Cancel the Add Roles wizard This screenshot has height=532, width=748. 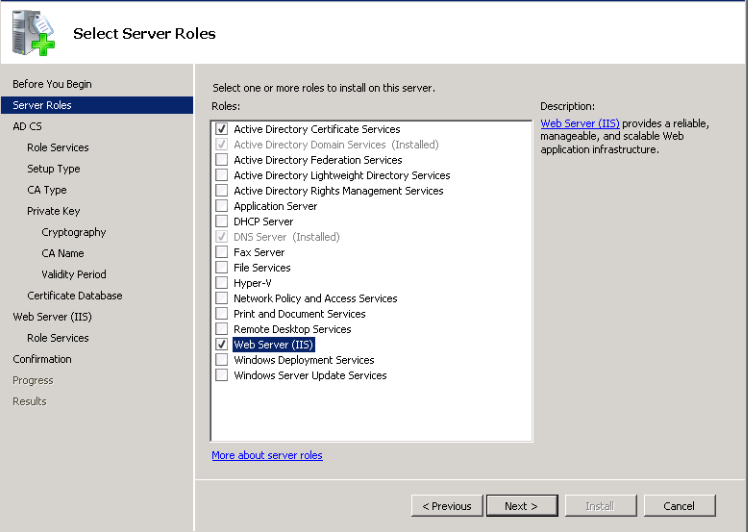(x=679, y=506)
